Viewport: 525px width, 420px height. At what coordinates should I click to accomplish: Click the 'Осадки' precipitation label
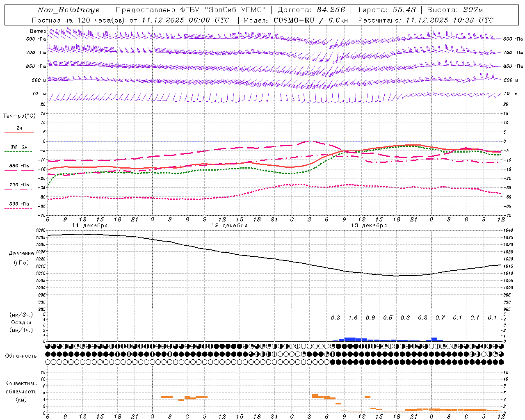(21, 322)
